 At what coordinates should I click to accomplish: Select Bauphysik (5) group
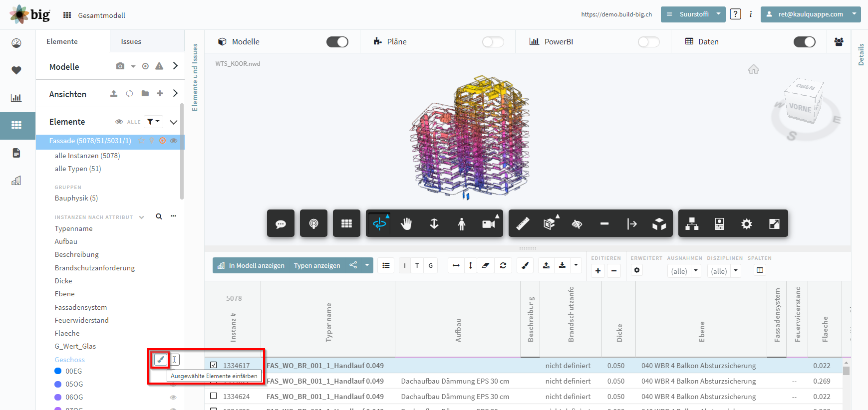click(x=76, y=198)
